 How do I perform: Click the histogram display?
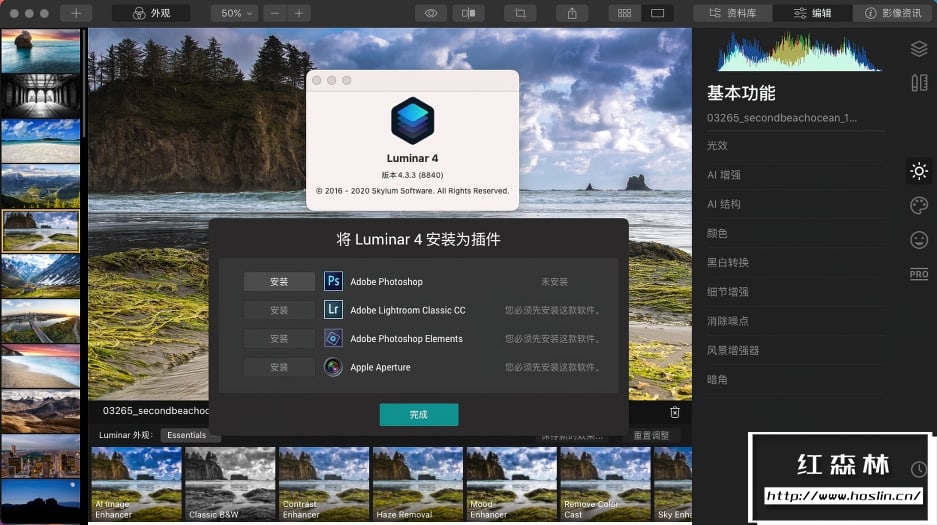[799, 51]
